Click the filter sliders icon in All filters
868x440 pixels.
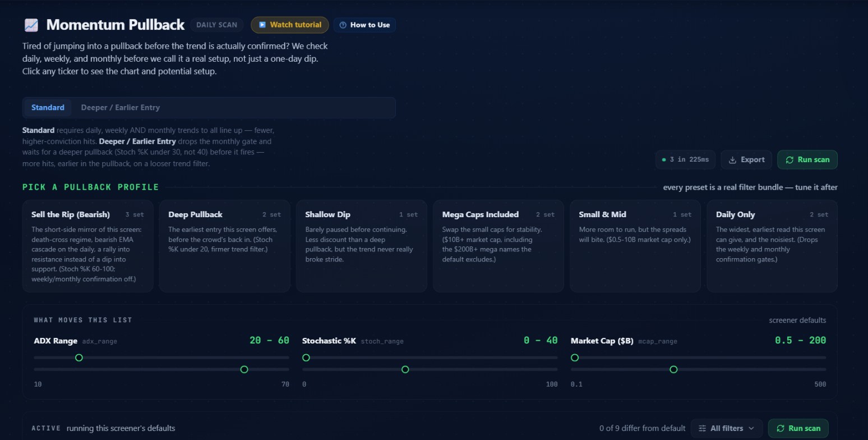702,428
